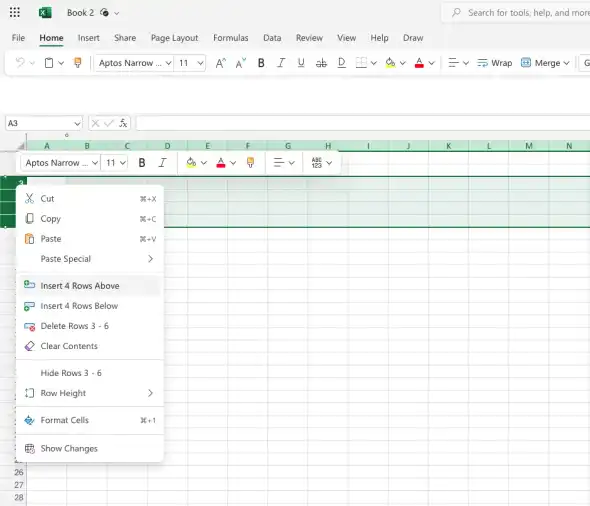This screenshot has height=506, width=590.
Task: Click the alignment icon in the ribbon
Action: [x=453, y=63]
